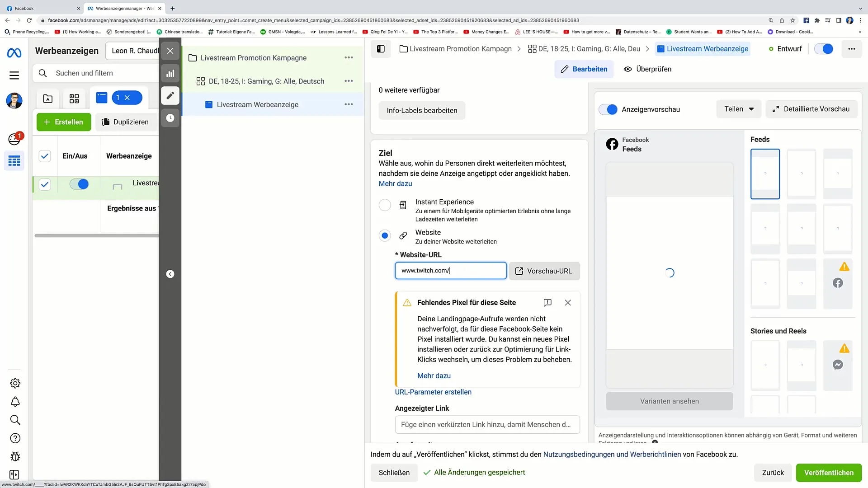Open options for Livestream Promotion Kampagne
868x488 pixels.
coord(349,58)
